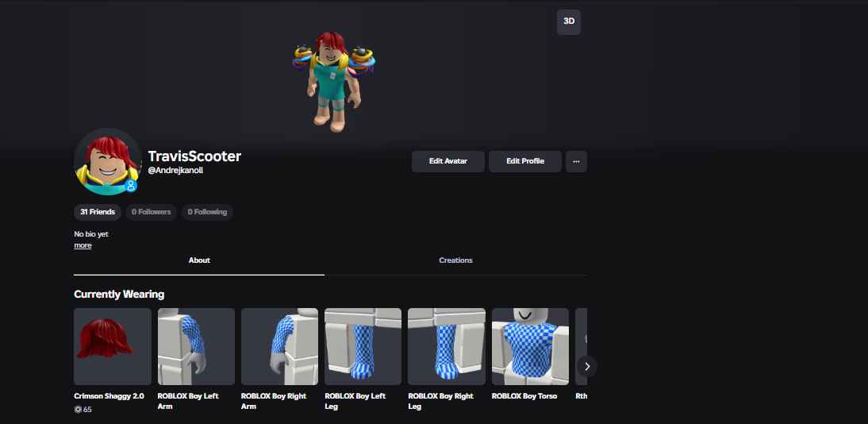The image size is (868, 424).
Task: Click the ROBLOX Boy Torso item name
Action: tap(524, 396)
